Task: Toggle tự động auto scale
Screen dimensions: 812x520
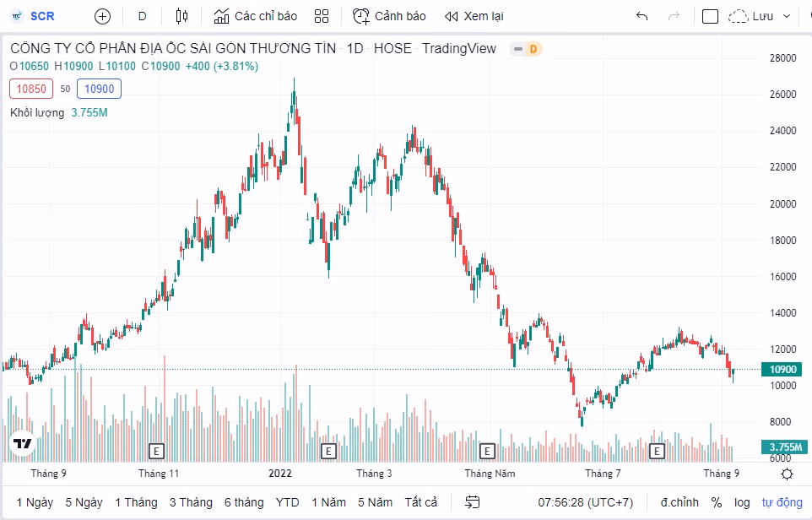Action: coord(782,502)
